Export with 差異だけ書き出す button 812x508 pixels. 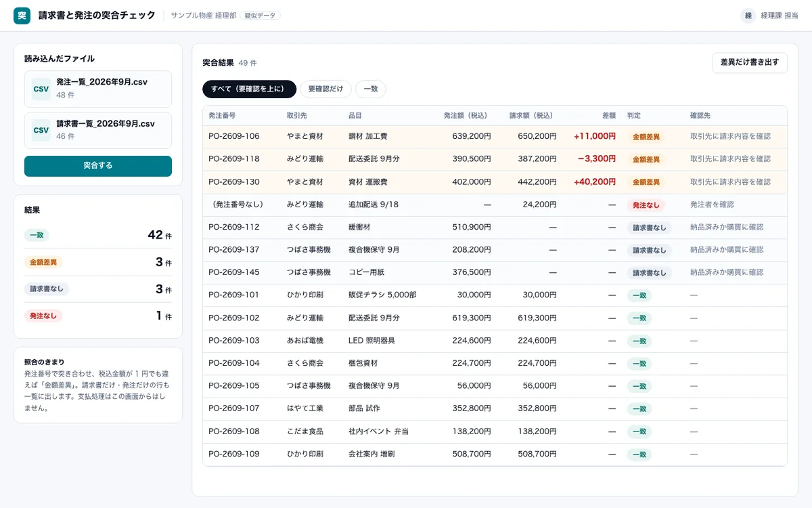click(x=750, y=62)
